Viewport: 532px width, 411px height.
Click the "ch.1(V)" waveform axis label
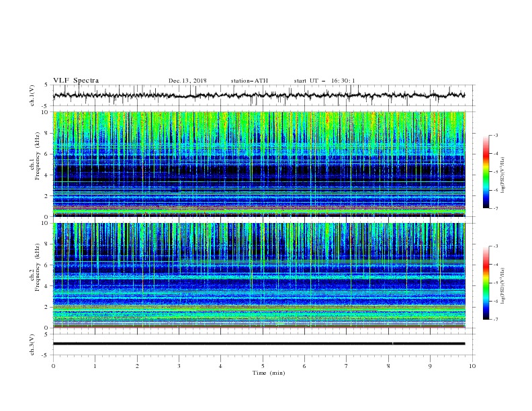click(x=32, y=95)
